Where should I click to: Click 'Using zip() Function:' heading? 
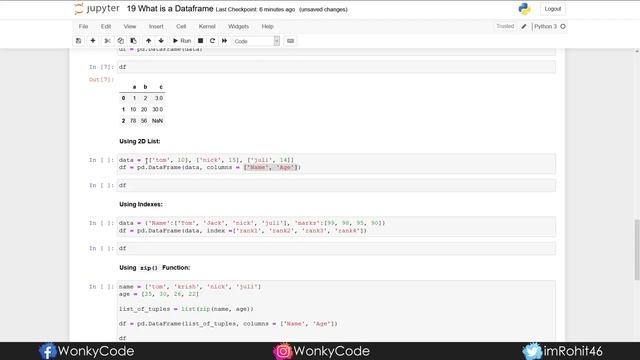pyautogui.click(x=155, y=268)
